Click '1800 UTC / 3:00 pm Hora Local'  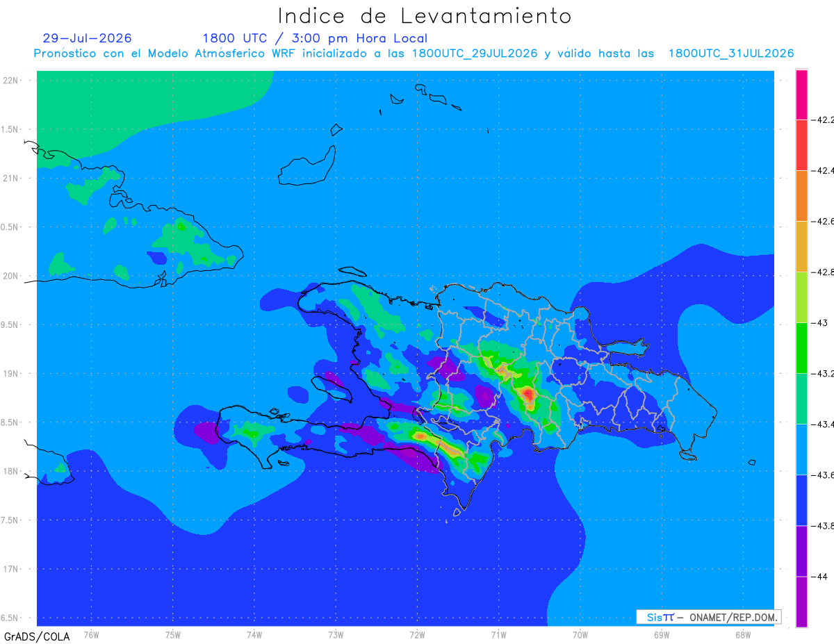click(x=315, y=38)
